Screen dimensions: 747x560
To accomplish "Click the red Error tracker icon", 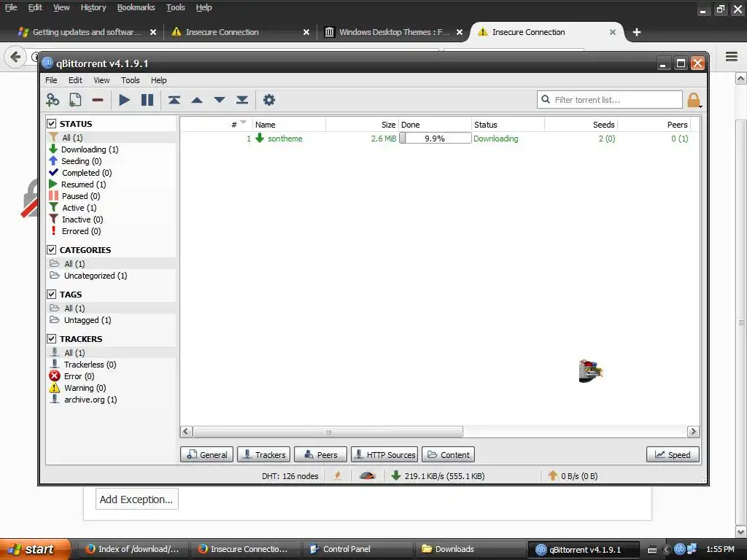I will [54, 376].
